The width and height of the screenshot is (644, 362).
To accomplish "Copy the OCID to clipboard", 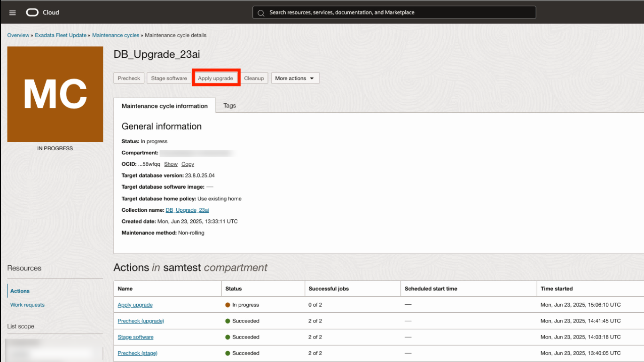I will 188,164.
